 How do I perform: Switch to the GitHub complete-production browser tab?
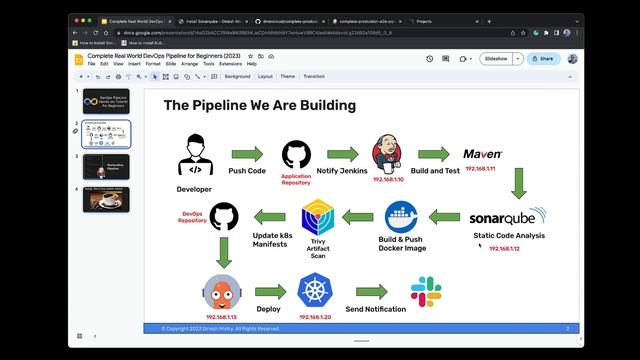tap(289, 21)
